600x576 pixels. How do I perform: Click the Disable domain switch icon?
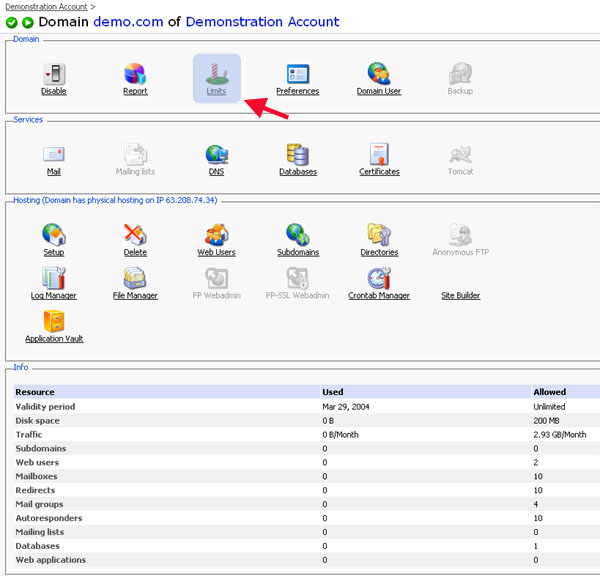[54, 73]
